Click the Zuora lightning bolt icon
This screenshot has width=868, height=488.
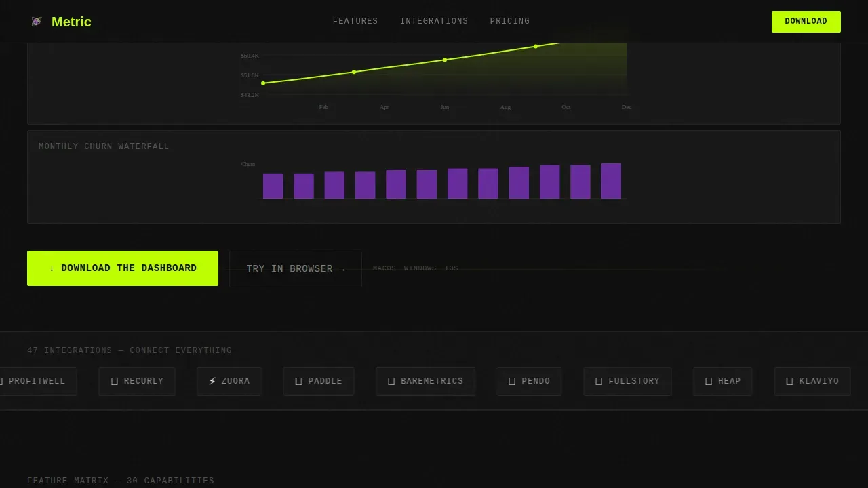coord(212,381)
